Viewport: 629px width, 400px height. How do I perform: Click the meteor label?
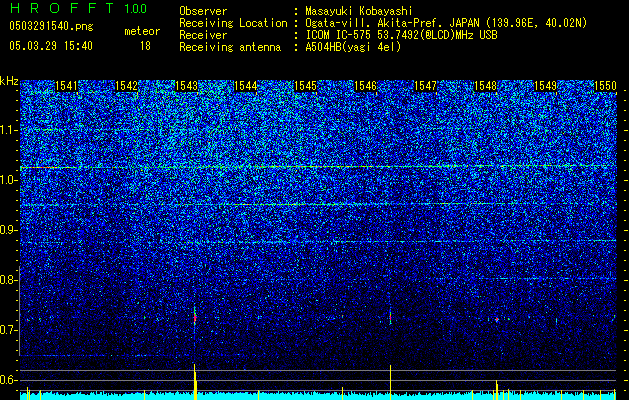click(142, 31)
